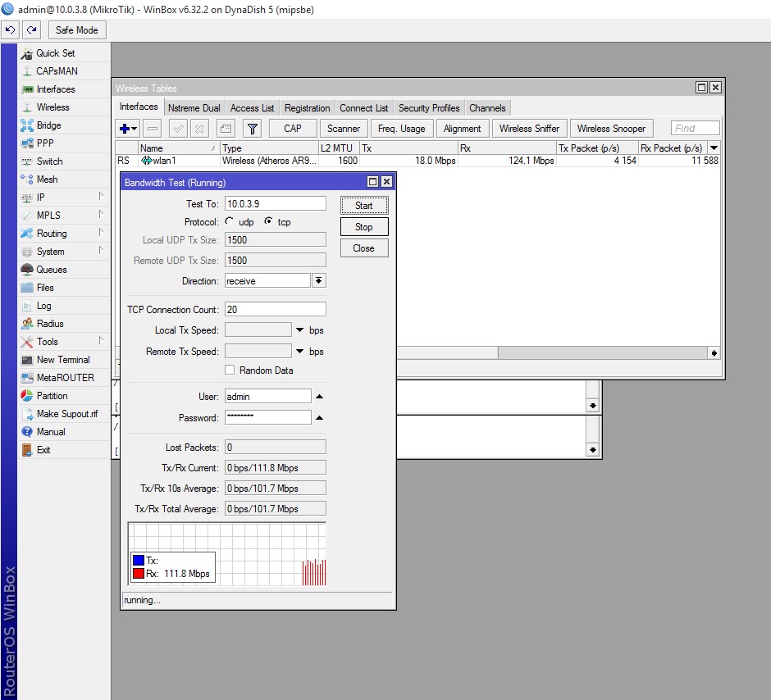Click the X Disable toolbar button

click(x=199, y=129)
